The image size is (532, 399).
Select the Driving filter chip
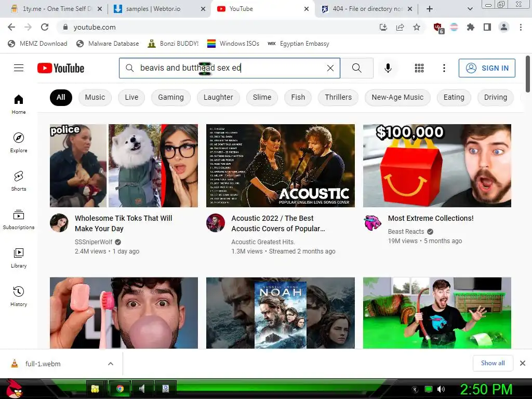495,97
